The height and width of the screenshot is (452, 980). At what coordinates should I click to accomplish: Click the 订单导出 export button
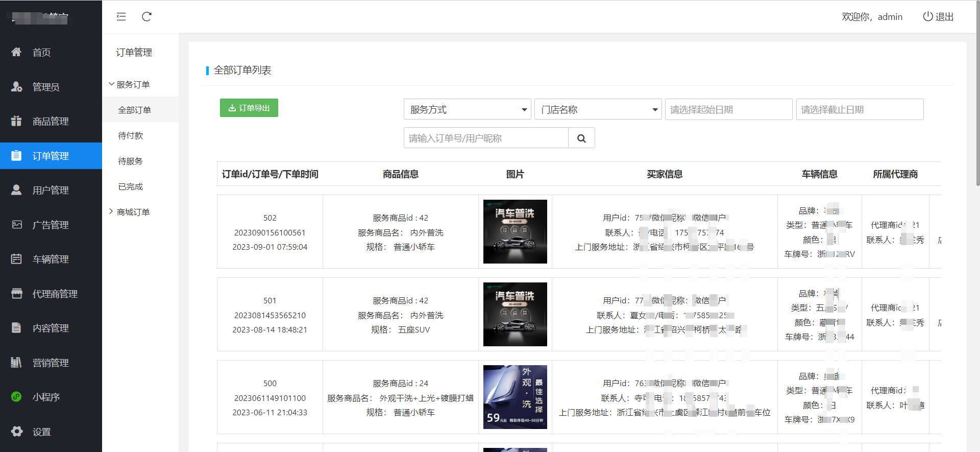pyautogui.click(x=249, y=108)
